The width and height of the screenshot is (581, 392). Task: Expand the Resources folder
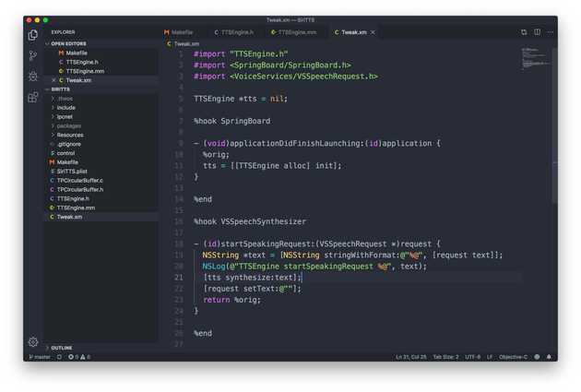coord(70,135)
